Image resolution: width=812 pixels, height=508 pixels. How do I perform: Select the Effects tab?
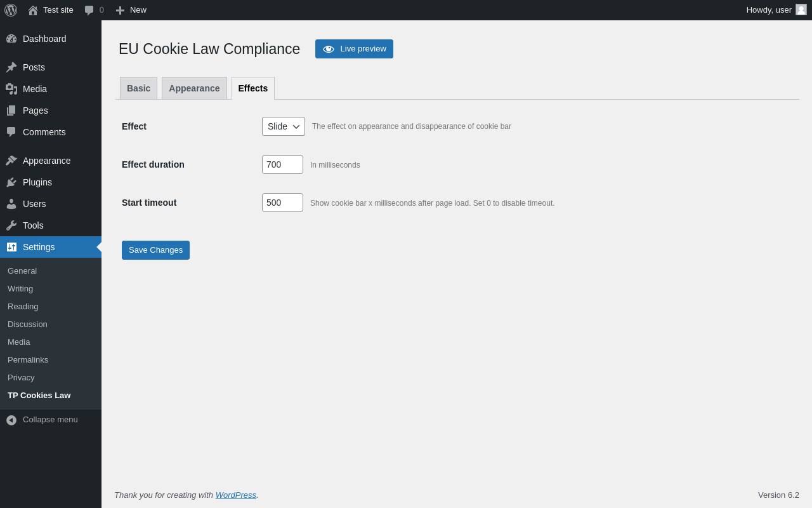point(253,88)
